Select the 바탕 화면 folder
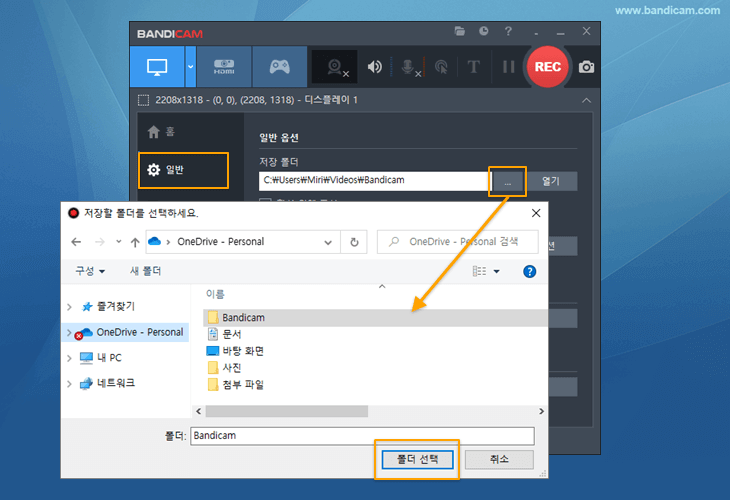 (x=243, y=351)
